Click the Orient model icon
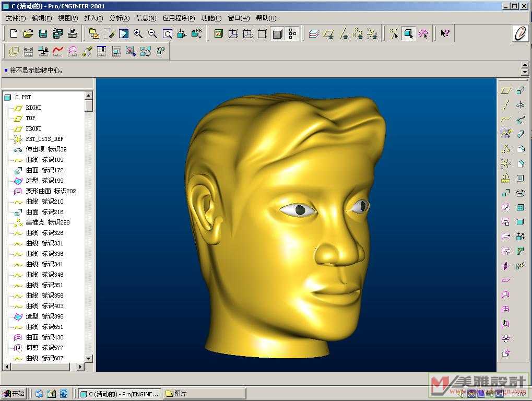This screenshot has height=401, width=532. [182, 33]
